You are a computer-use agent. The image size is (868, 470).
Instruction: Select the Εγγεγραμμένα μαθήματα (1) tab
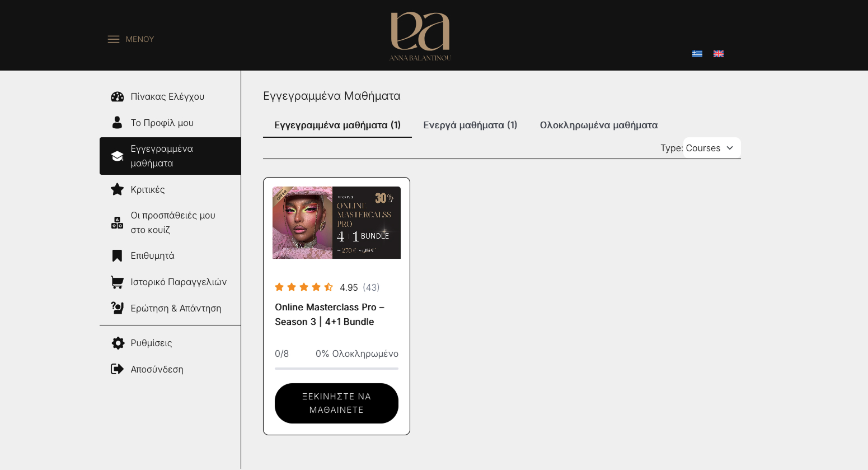point(337,125)
